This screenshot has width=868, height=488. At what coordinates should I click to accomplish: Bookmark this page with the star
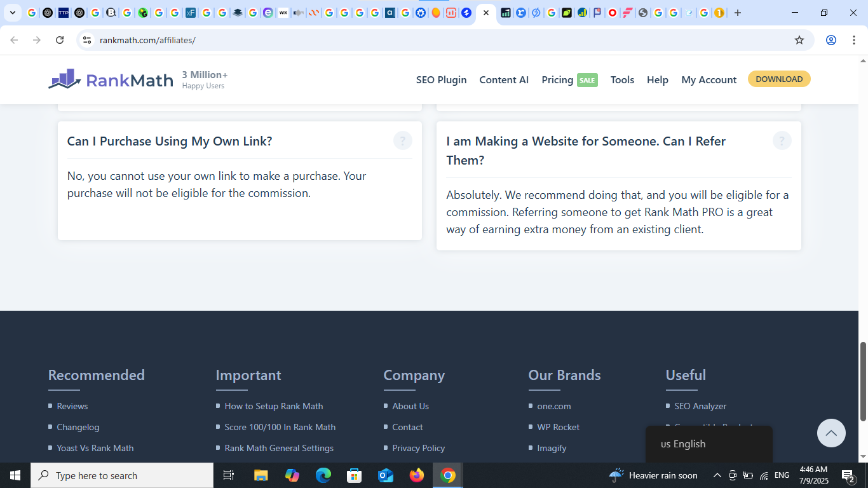point(799,40)
